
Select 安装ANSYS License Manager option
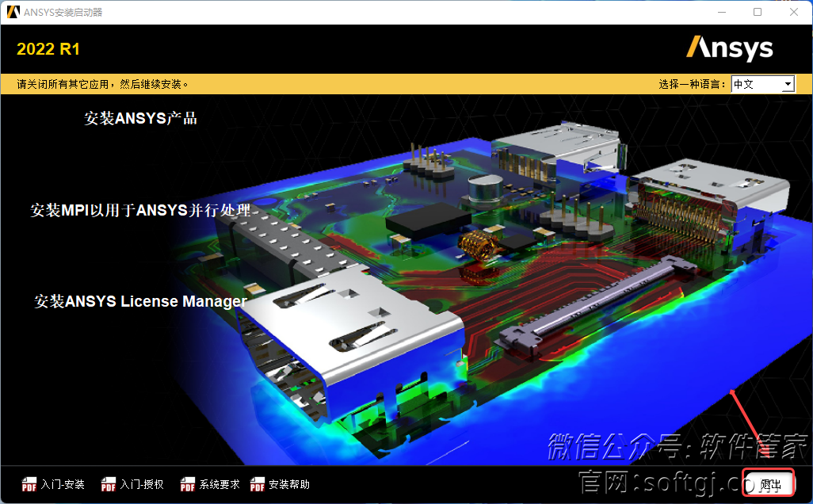140,301
